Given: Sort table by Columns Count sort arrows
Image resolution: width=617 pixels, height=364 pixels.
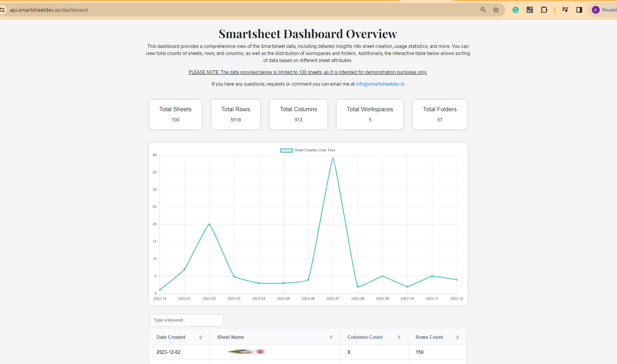Looking at the screenshot, I should [x=399, y=337].
